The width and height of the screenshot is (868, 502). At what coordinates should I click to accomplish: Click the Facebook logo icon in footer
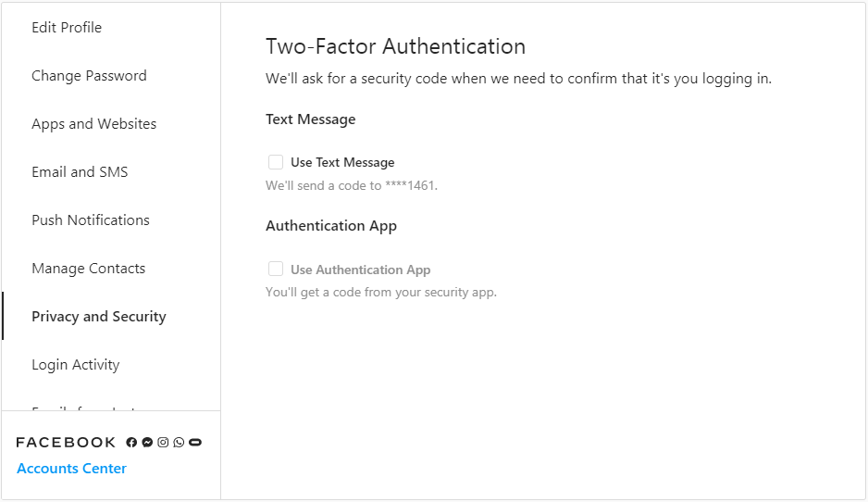coord(131,442)
